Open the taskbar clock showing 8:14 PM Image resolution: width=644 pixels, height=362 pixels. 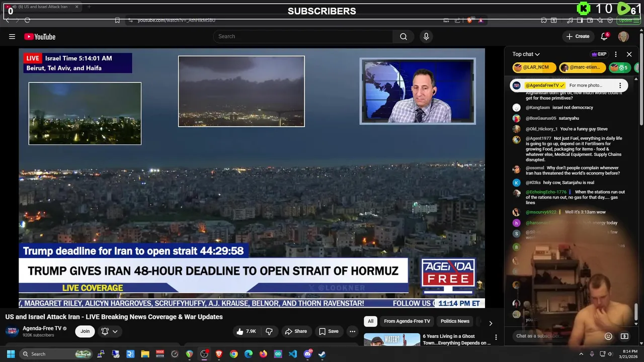tap(630, 354)
